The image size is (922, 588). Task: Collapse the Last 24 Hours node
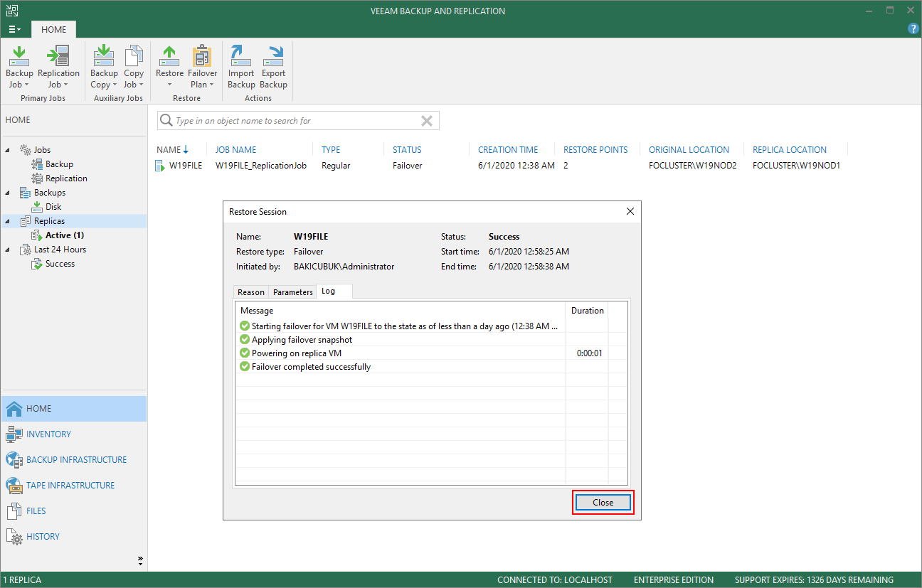point(9,250)
